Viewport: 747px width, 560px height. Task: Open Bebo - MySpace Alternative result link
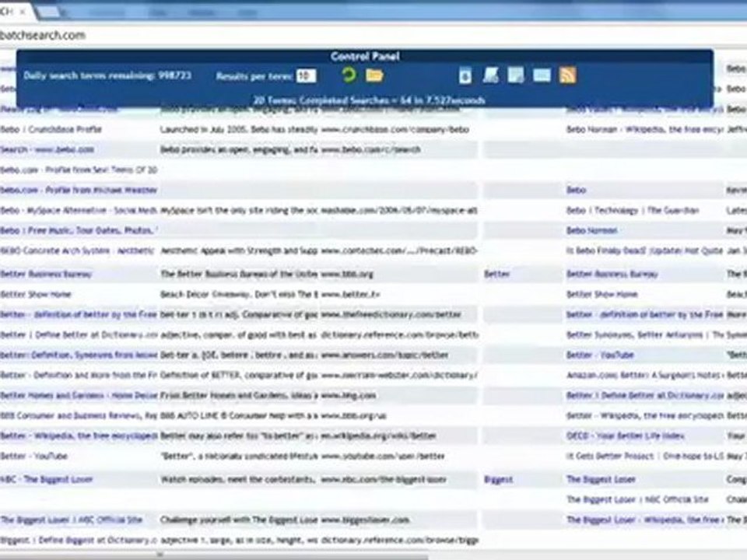point(79,210)
